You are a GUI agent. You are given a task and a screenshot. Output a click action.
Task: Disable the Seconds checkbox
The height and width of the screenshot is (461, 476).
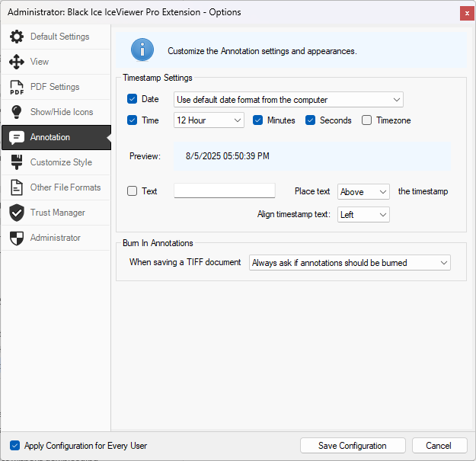310,120
